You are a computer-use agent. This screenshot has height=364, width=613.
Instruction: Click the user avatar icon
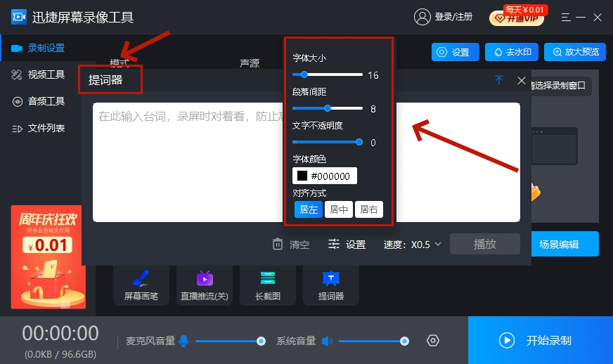tap(422, 17)
